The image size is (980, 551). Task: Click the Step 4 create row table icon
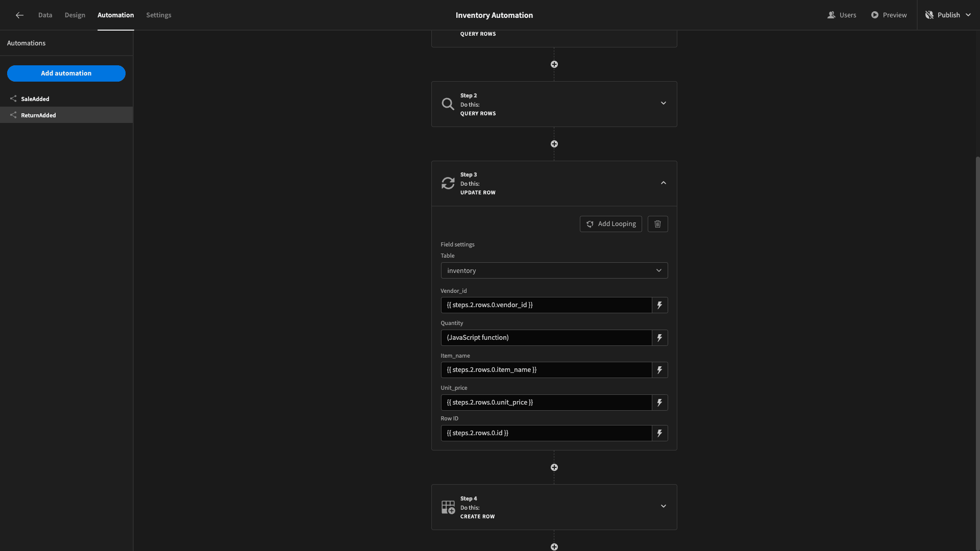[448, 507]
